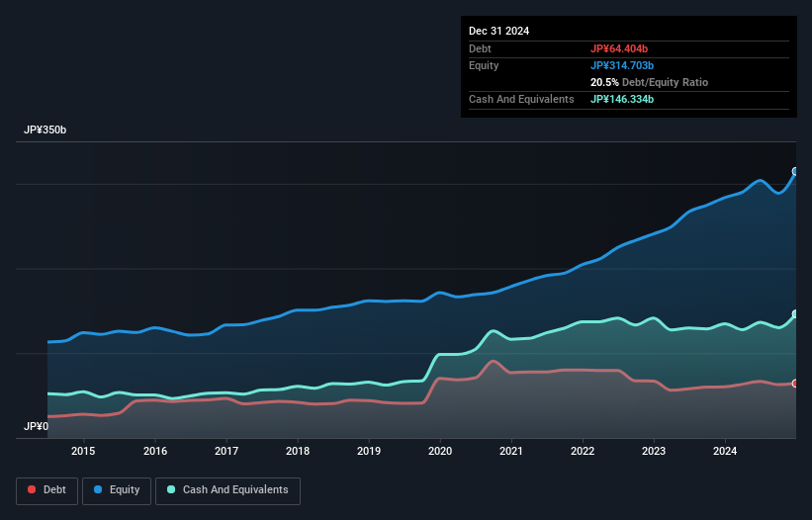Viewport: 812px width, 520px height.
Task: Select the 2024 x-axis label
Action: point(725,451)
